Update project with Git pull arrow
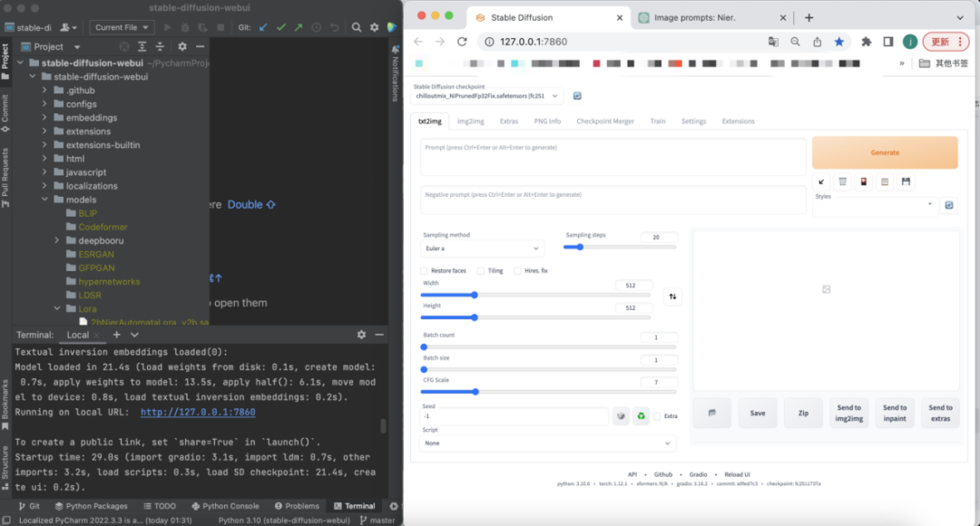 (263, 27)
